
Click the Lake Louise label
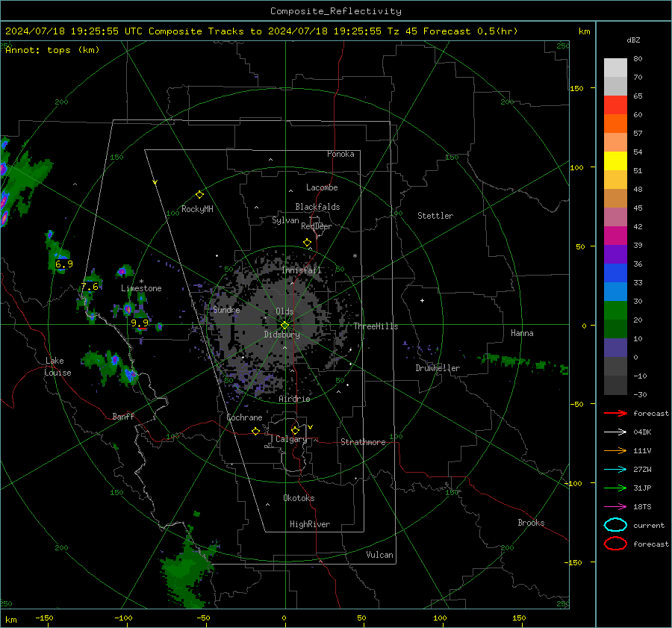[x=58, y=367]
